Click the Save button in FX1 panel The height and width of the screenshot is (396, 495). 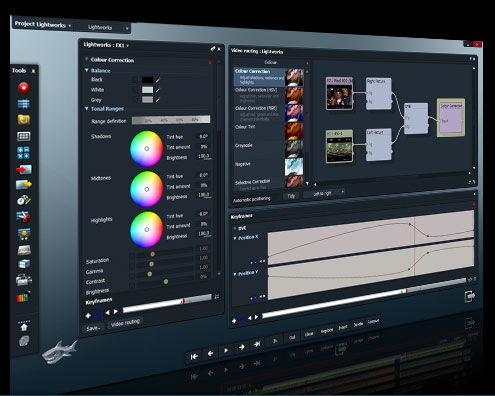point(93,328)
